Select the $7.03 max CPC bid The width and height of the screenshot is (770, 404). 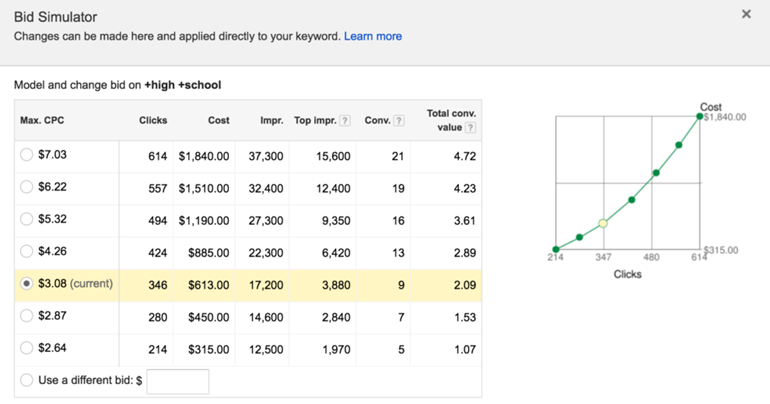coord(27,156)
